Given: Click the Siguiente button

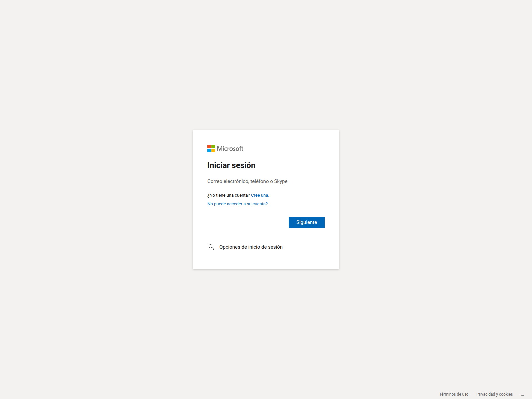Looking at the screenshot, I should click(307, 222).
